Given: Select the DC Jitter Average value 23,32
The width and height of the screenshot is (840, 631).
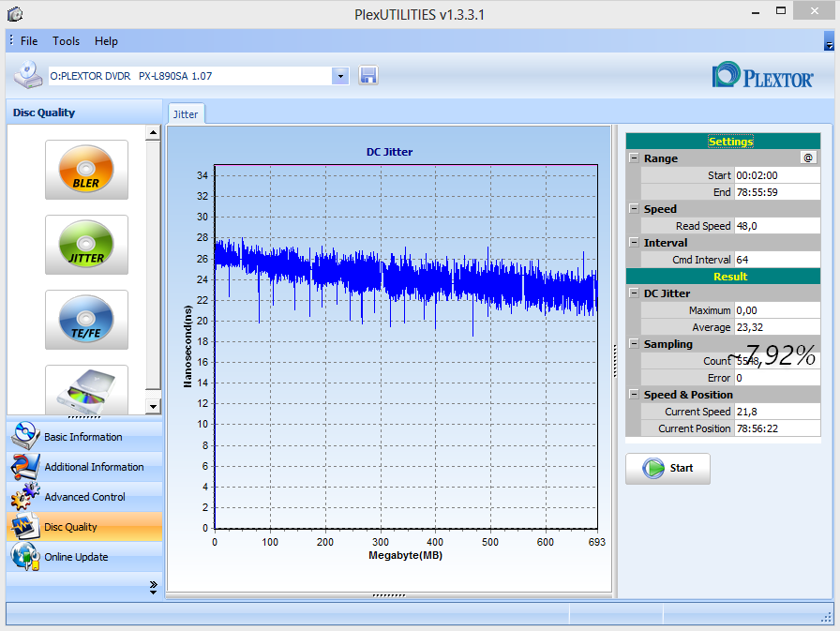Looking at the screenshot, I should [x=777, y=326].
